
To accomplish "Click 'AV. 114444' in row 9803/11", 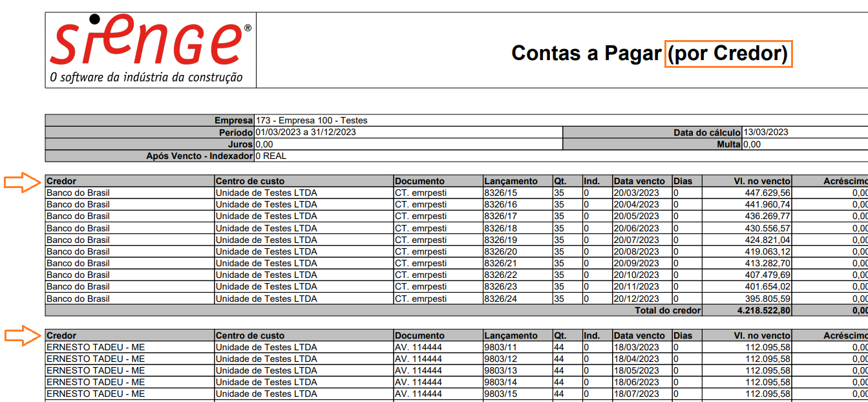I will pos(418,347).
